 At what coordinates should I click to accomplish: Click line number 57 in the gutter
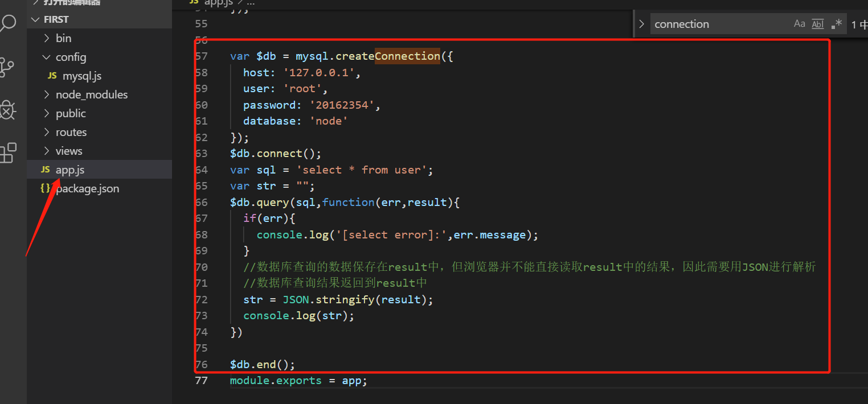click(201, 56)
